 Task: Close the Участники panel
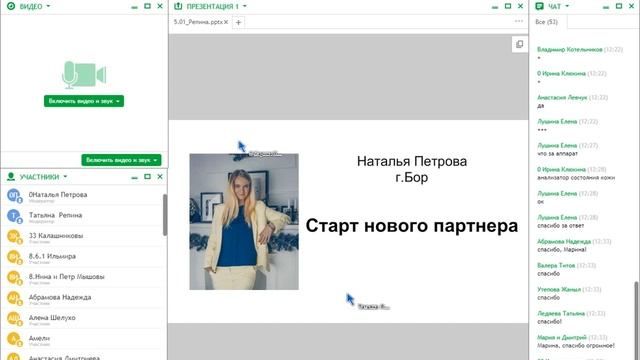point(160,176)
